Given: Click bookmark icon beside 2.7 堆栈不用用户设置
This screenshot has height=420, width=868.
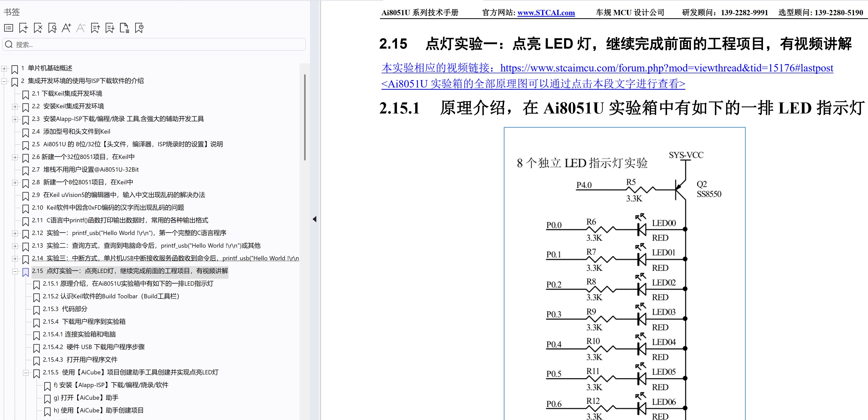Looking at the screenshot, I should click(26, 171).
